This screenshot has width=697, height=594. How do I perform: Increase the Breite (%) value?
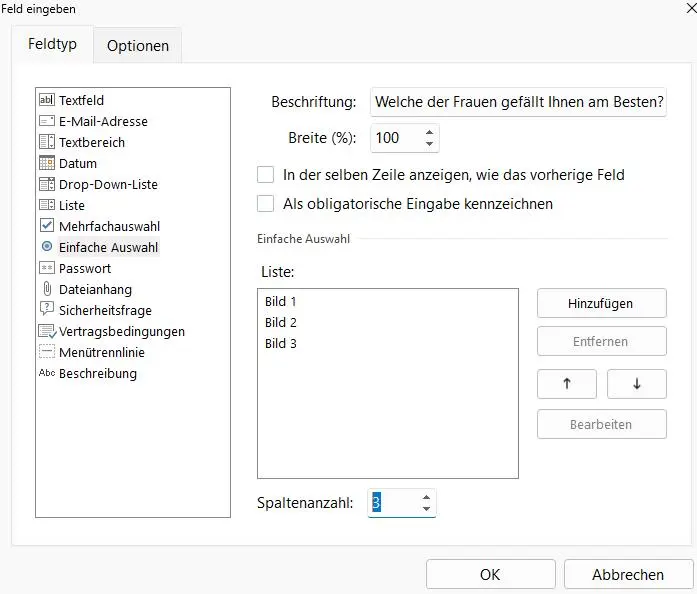tap(429, 131)
